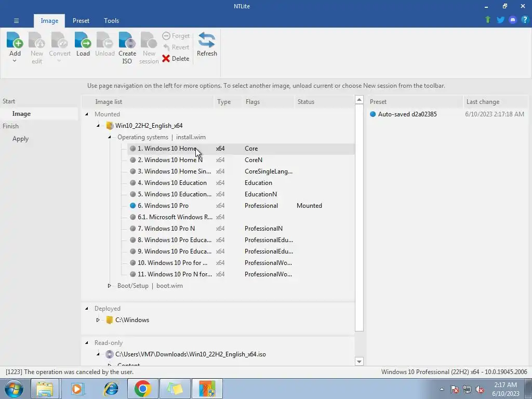Click the Unload toolbar icon
This screenshot has width=532, height=399.
(x=105, y=40)
